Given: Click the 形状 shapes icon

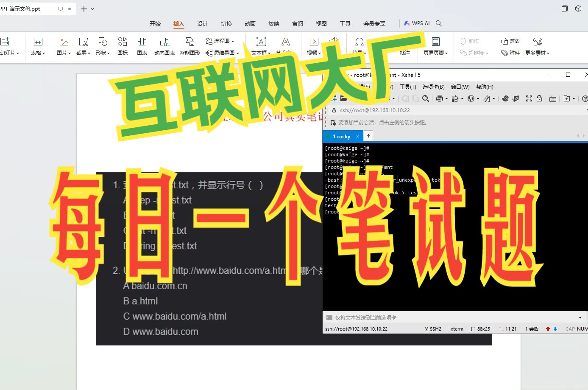Looking at the screenshot, I should click(103, 42).
